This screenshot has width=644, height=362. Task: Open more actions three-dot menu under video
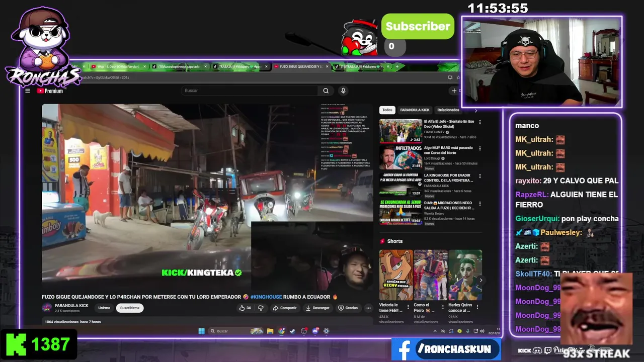pyautogui.click(x=368, y=308)
